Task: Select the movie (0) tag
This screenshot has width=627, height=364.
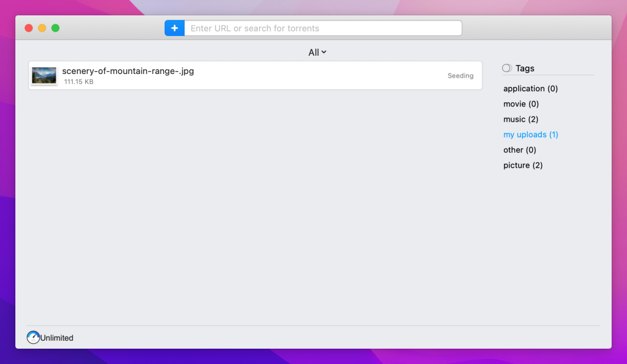Action: tap(521, 104)
